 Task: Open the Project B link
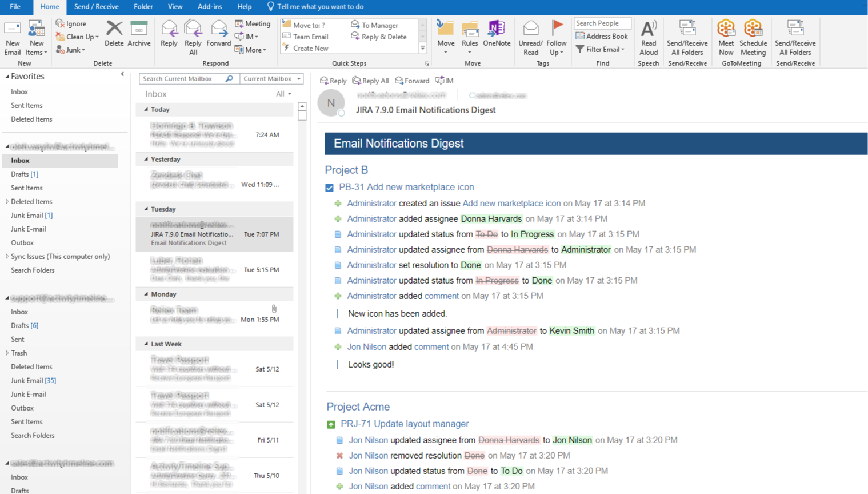346,170
